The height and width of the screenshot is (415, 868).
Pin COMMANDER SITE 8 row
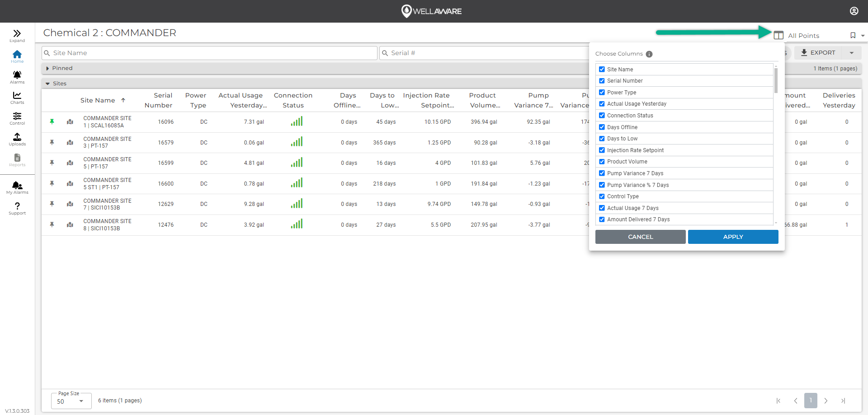pos(52,224)
